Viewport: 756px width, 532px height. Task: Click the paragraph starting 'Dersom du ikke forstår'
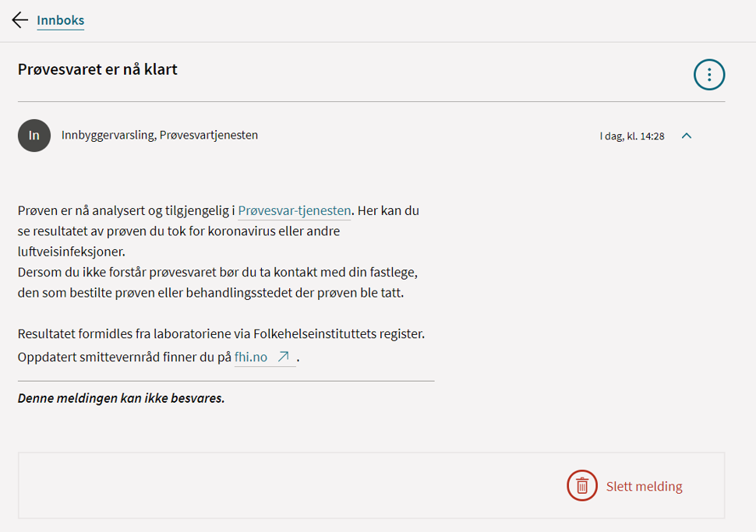[218, 273]
